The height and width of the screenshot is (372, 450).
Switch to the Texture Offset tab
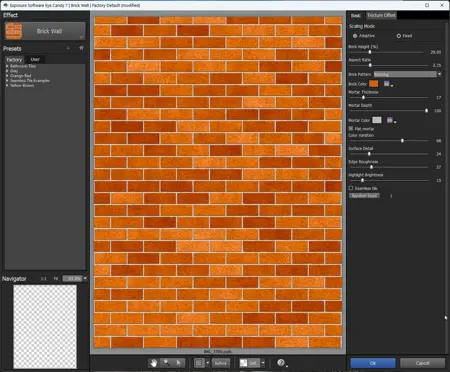(x=381, y=15)
